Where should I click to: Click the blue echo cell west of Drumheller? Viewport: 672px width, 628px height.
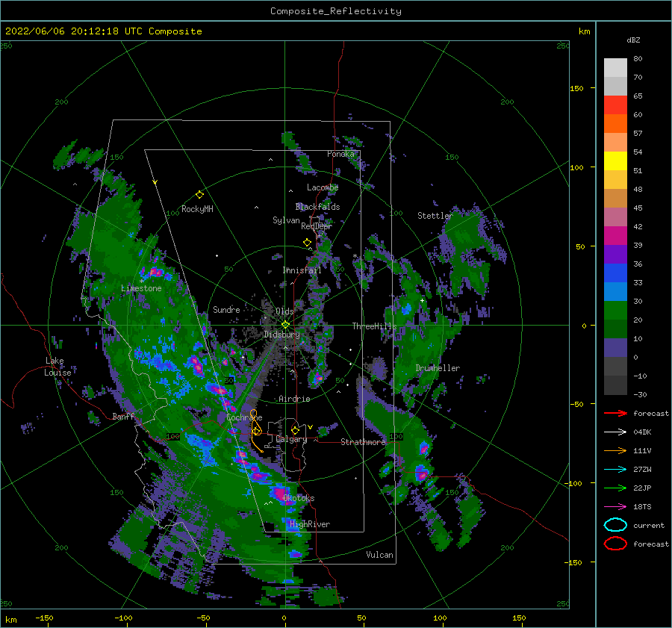(406, 308)
